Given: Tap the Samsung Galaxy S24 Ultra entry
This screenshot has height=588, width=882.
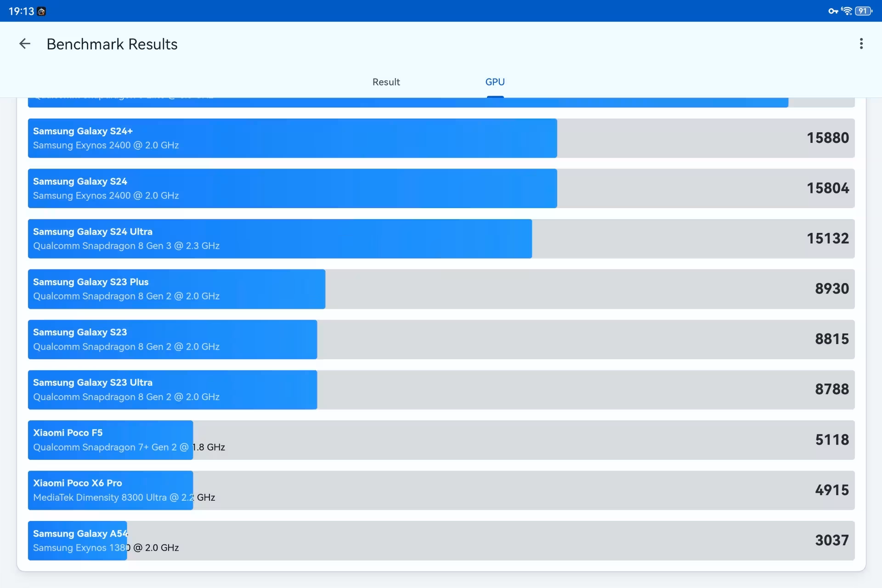Looking at the screenshot, I should point(441,239).
